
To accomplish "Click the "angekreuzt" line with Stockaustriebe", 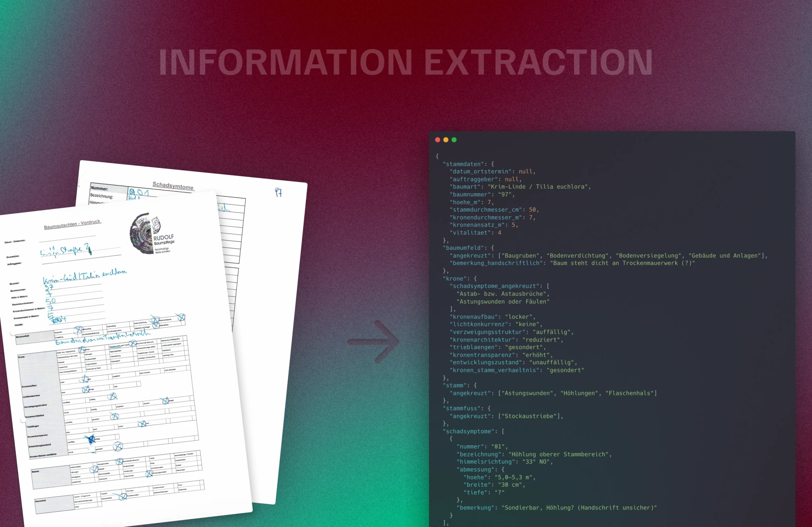I will 506,416.
